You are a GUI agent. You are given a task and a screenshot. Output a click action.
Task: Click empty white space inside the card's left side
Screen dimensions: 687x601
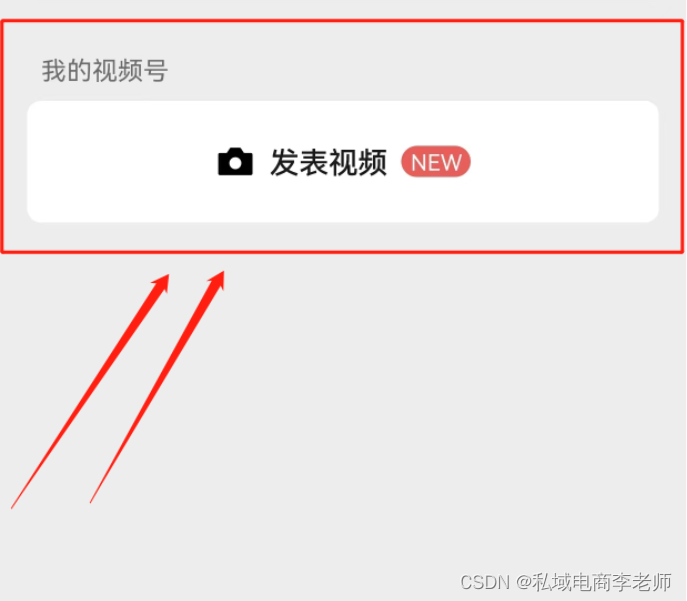click(118, 162)
